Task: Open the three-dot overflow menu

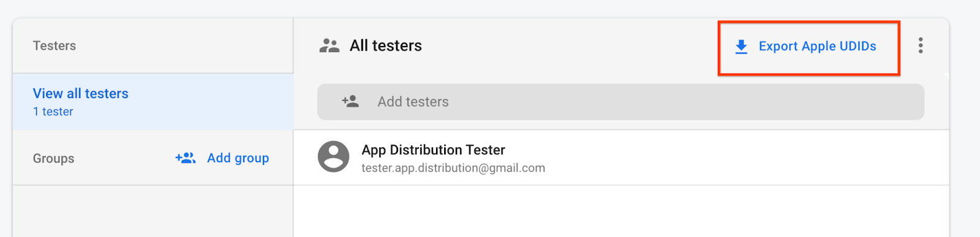Action: 921,45
